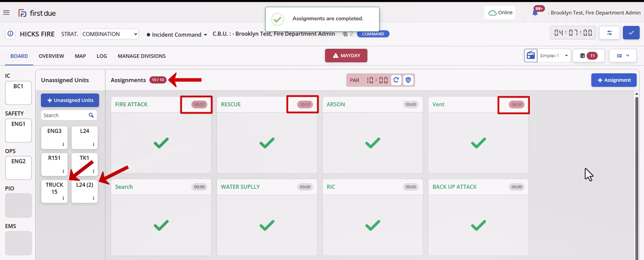Image resolution: width=644 pixels, height=260 pixels.
Task: Open the MAP tab
Action: click(x=80, y=56)
